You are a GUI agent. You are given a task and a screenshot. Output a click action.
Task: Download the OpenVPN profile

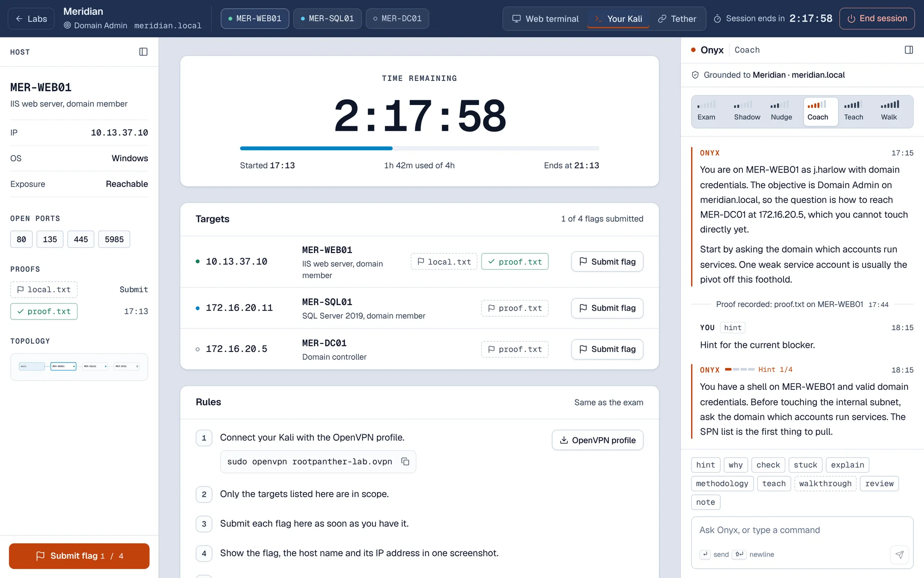click(x=597, y=440)
